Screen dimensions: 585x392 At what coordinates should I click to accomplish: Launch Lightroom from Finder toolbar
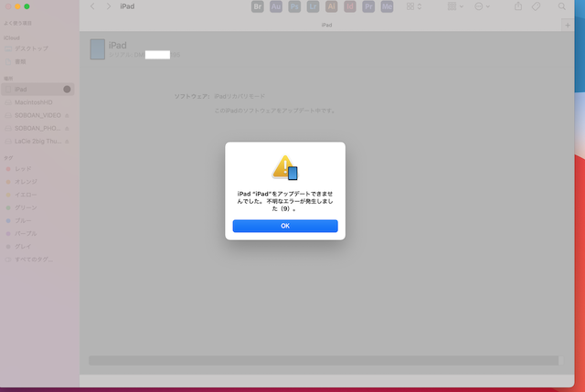point(313,6)
